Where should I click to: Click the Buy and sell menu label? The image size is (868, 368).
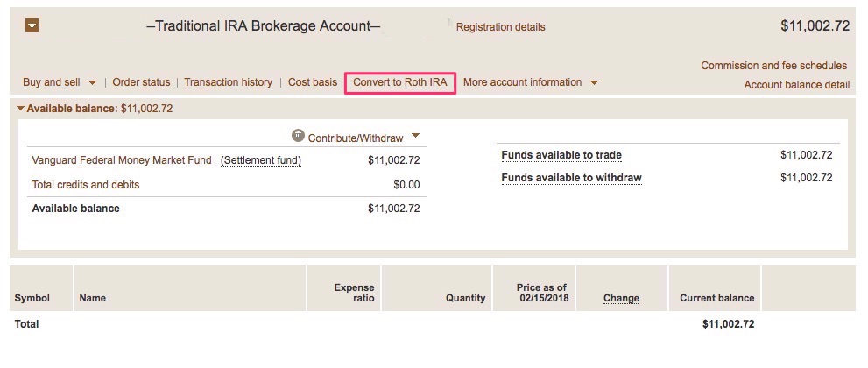pyautogui.click(x=52, y=82)
